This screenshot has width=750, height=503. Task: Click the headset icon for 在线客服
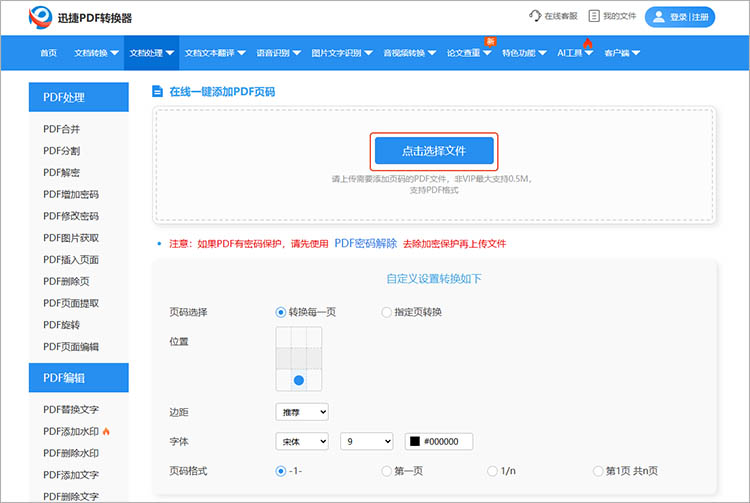pyautogui.click(x=535, y=16)
